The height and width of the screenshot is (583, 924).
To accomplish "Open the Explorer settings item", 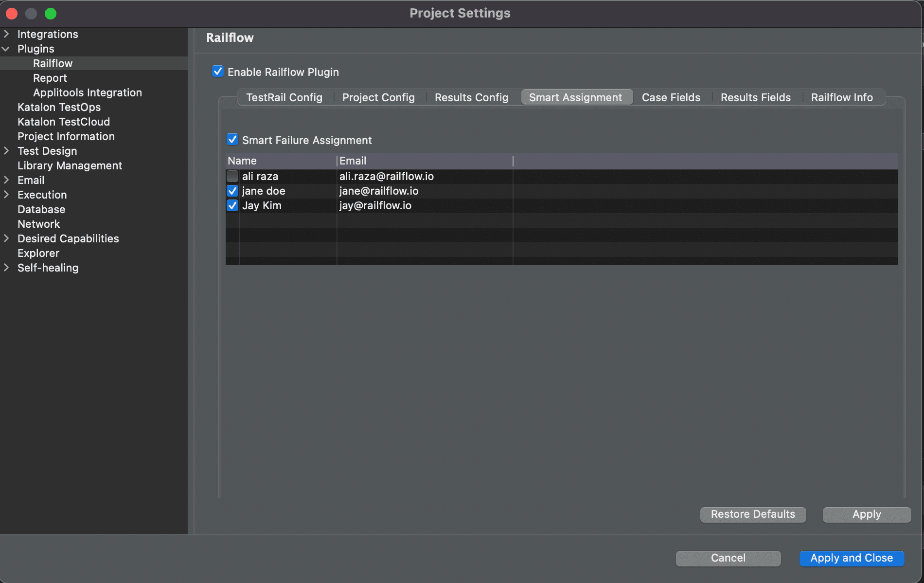I will 38,253.
